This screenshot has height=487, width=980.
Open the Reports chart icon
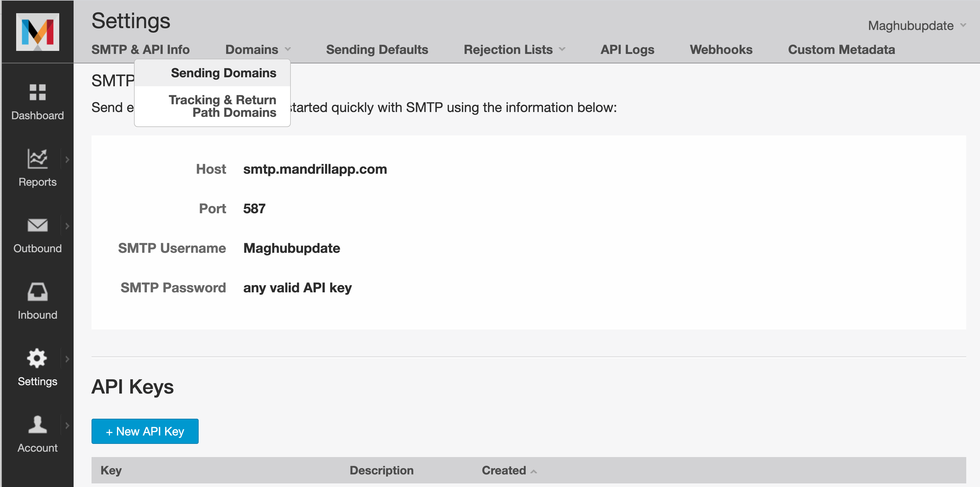pyautogui.click(x=37, y=158)
